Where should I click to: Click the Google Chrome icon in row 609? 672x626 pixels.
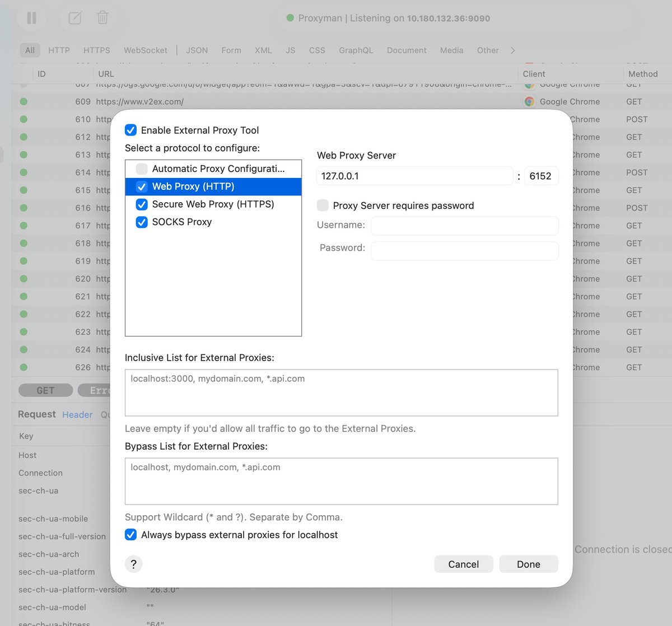click(529, 101)
